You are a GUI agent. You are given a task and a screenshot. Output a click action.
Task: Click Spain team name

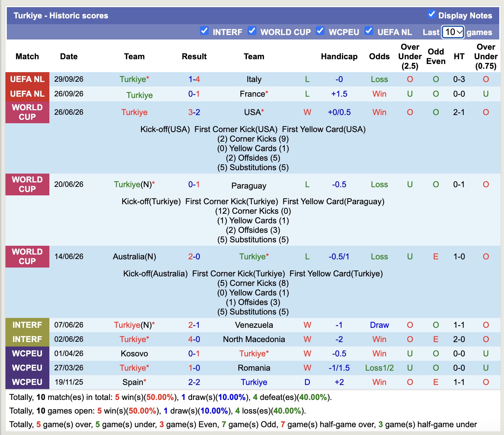[133, 382]
